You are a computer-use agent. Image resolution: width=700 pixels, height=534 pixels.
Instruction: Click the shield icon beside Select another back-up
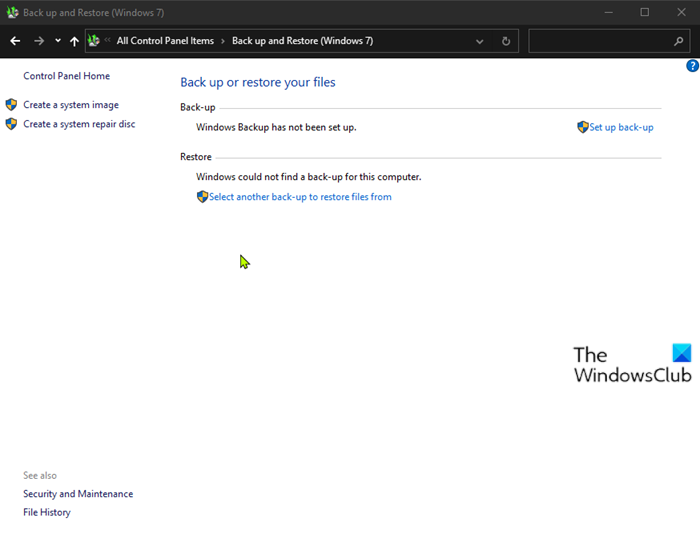pyautogui.click(x=202, y=196)
